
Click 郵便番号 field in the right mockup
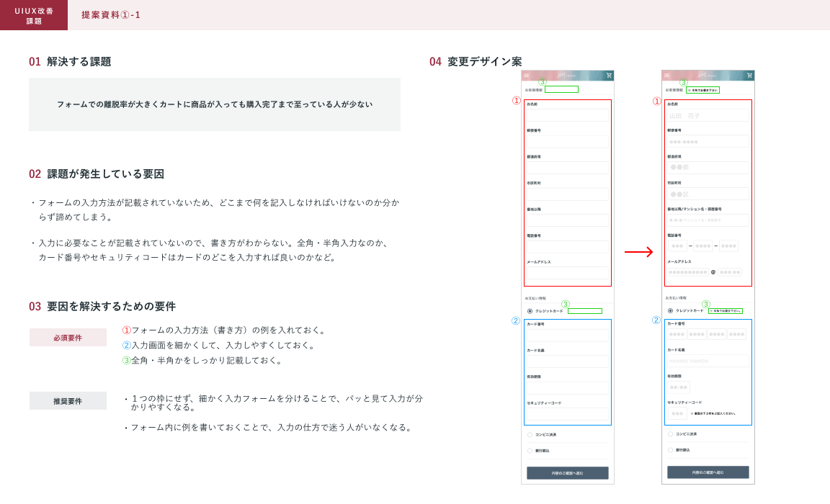[x=708, y=142]
